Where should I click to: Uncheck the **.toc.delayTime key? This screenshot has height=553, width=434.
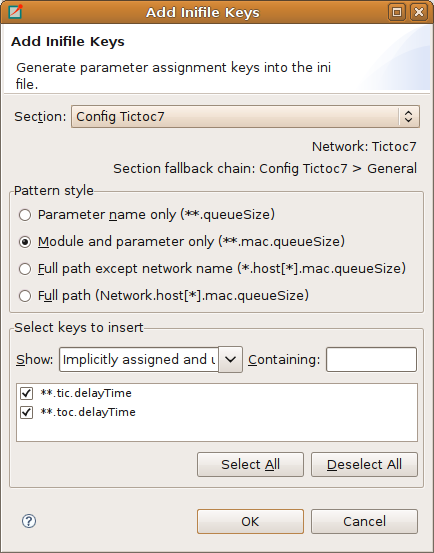pos(26,412)
